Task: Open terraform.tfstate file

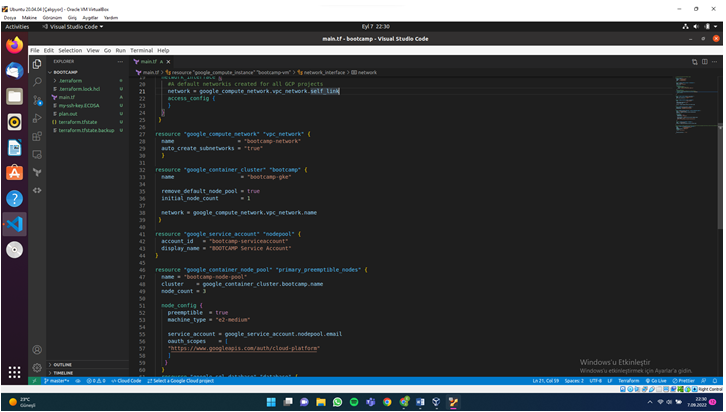Action: tap(88, 122)
